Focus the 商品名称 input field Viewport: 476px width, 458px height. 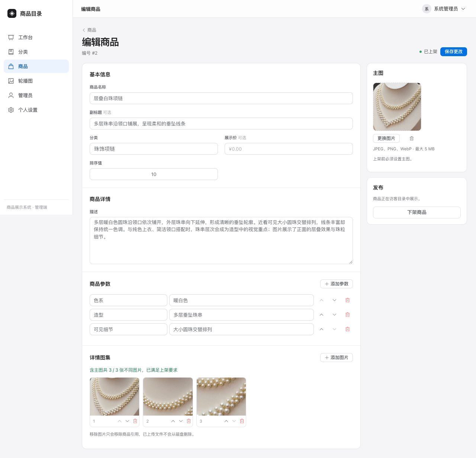(x=221, y=98)
